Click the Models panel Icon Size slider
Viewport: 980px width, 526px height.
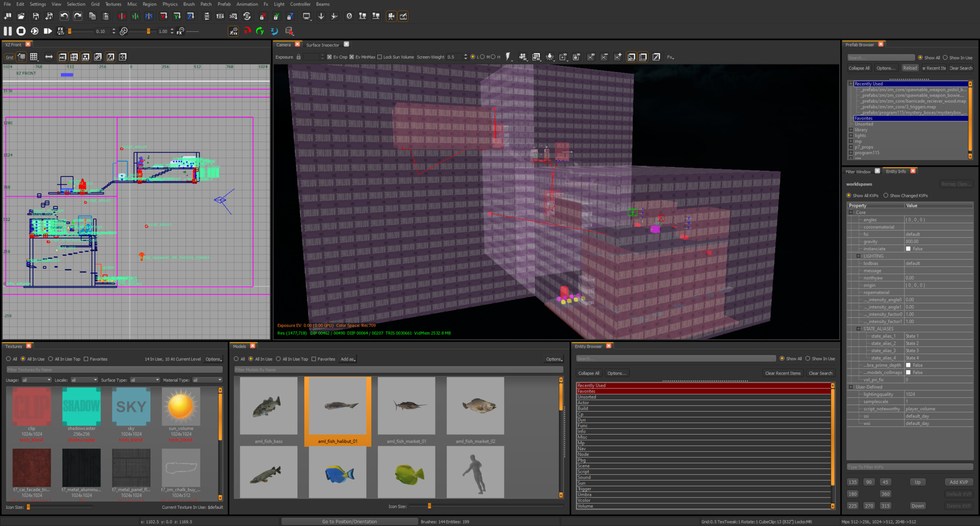[429, 506]
